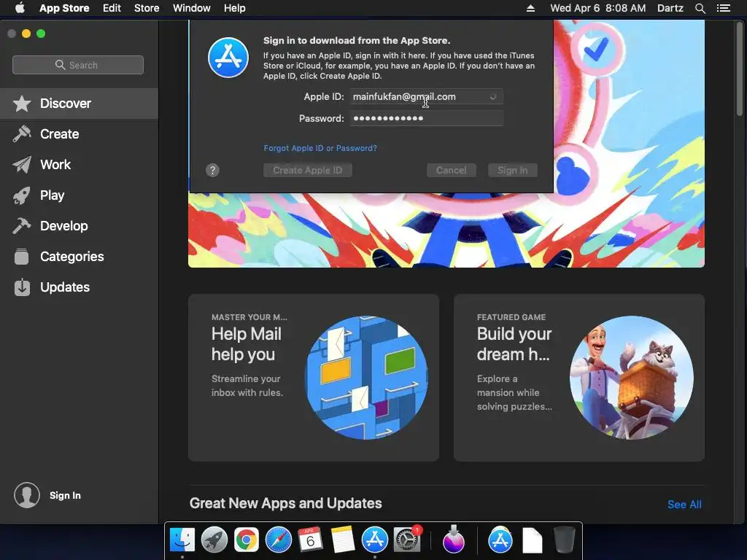Open System Preferences from the Dock
The height and width of the screenshot is (560, 747).
click(x=407, y=540)
